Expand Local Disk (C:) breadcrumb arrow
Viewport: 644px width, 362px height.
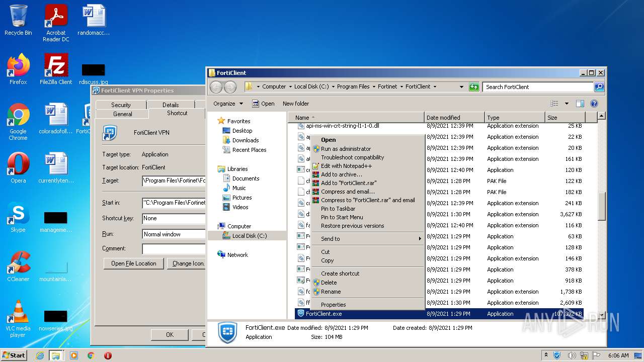coord(333,86)
